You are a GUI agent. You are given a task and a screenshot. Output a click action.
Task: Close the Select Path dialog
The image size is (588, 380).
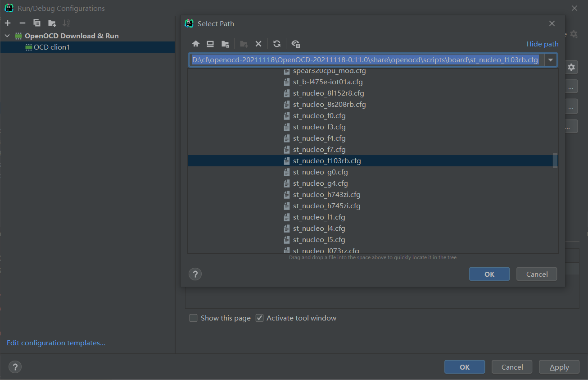(x=552, y=23)
